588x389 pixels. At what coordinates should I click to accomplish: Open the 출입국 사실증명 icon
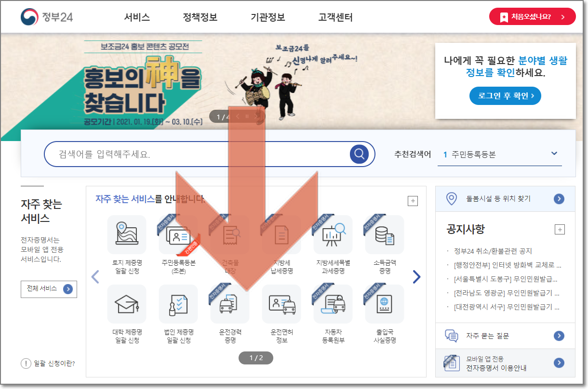385,304
